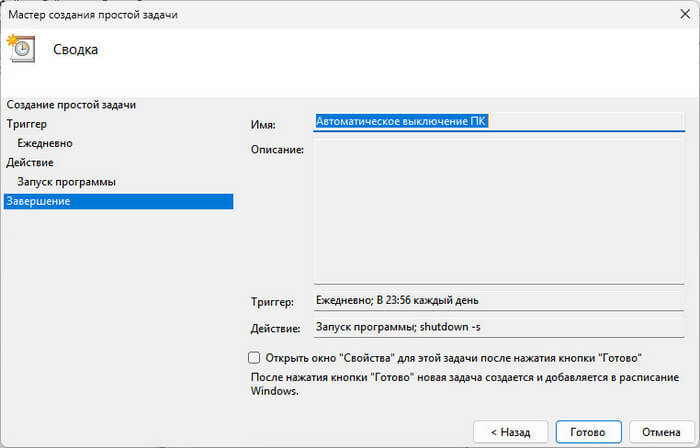Viewport: 700px width, 448px height.
Task: Jump to the "Запуск программы" sub-step
Action: pyautogui.click(x=66, y=182)
